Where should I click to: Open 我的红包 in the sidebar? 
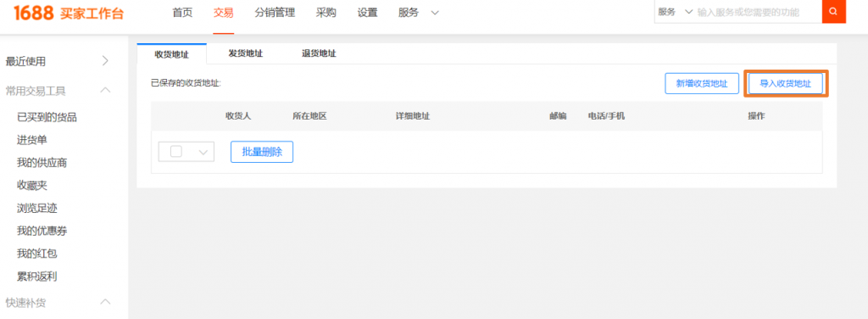37,254
